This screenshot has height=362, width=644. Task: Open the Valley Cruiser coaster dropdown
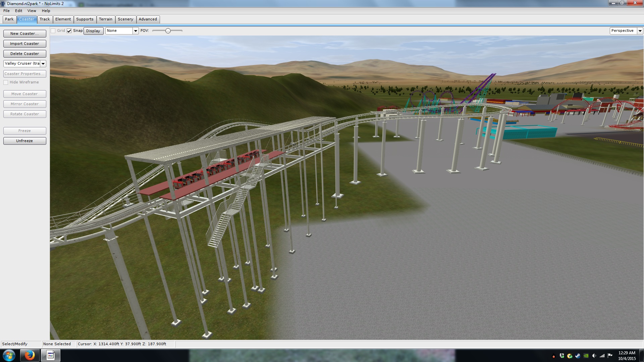pos(43,64)
